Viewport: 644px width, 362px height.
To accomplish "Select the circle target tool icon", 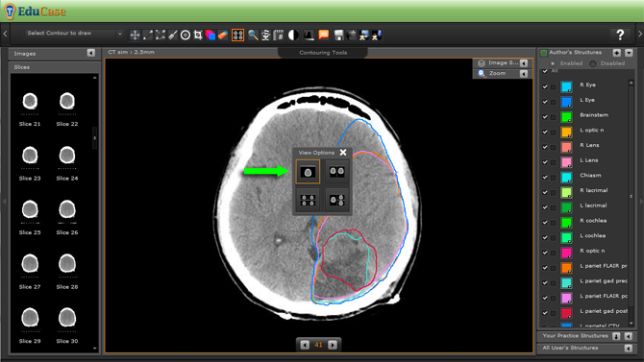I will 186,36.
